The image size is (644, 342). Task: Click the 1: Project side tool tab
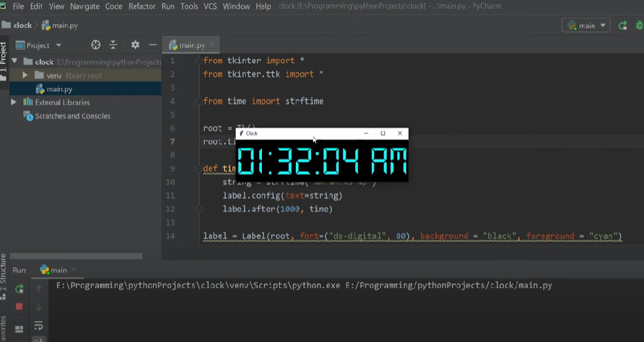pyautogui.click(x=4, y=61)
